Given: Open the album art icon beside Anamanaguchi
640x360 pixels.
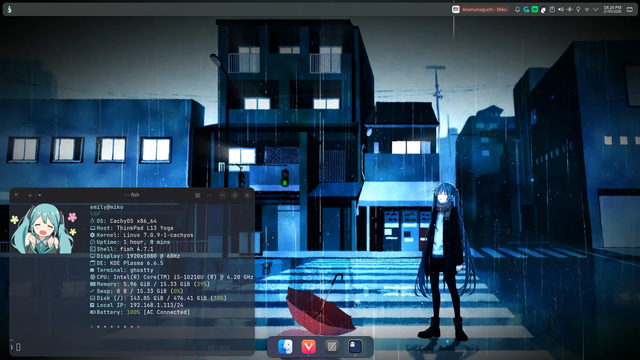Looking at the screenshot, I should tap(456, 9).
